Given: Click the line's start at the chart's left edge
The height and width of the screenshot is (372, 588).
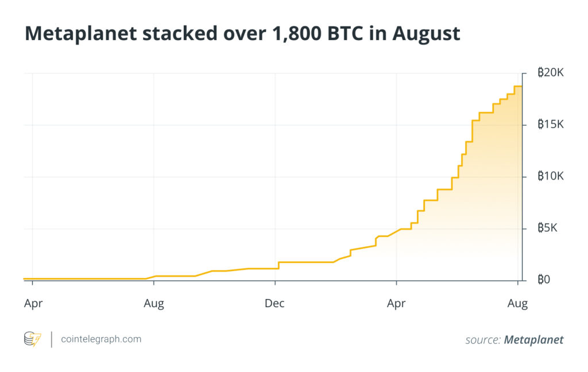Looking at the screenshot, I should (25, 278).
